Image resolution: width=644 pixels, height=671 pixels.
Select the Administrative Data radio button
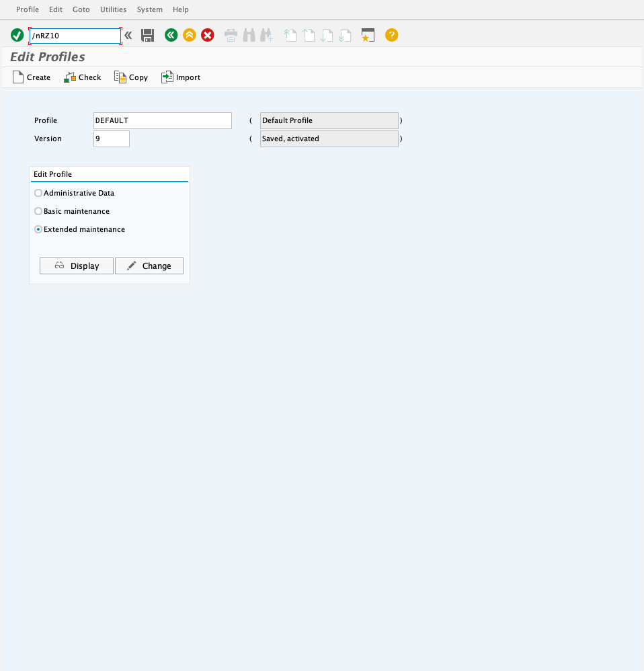(38, 193)
